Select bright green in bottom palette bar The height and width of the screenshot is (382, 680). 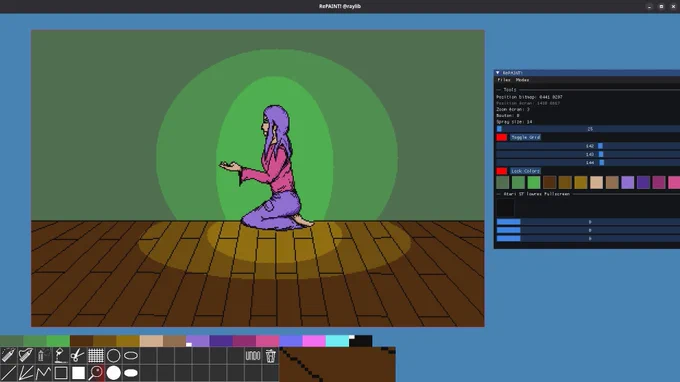click(x=58, y=341)
